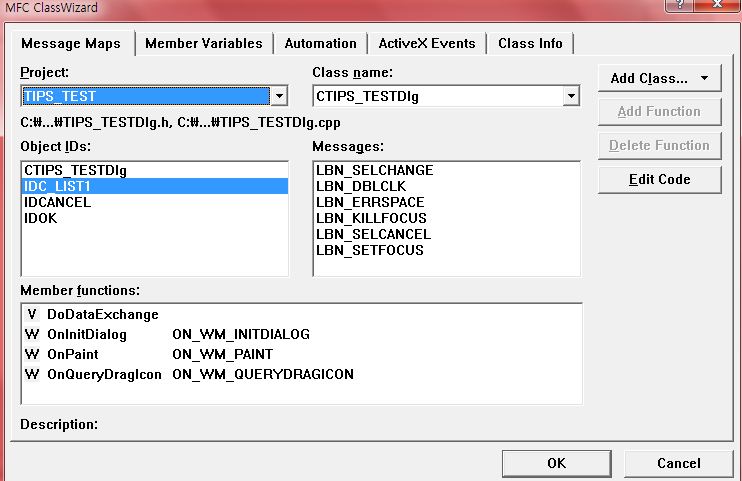Select the V icon beside DoDataExchange

[31, 314]
